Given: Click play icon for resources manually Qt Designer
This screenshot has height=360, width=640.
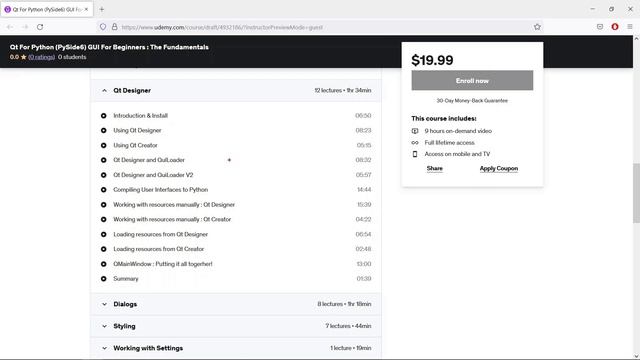Looking at the screenshot, I should 104,205.
